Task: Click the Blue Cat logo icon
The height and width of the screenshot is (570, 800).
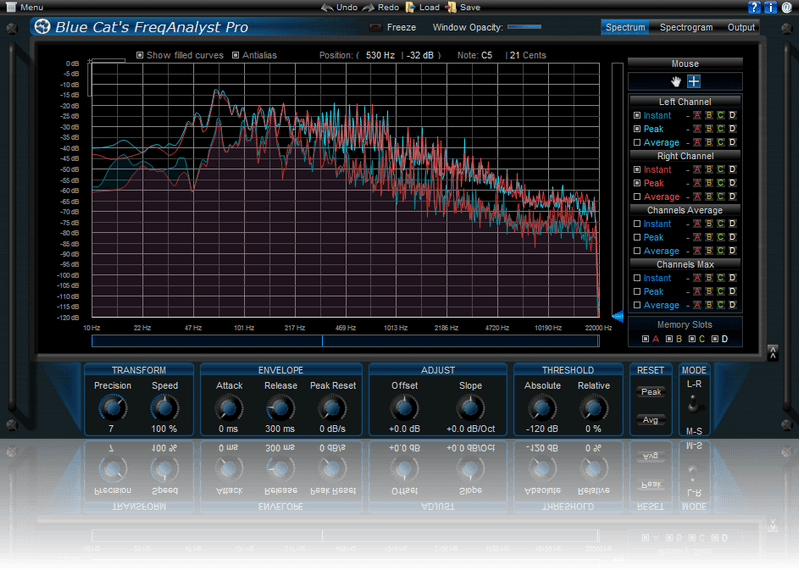Action: point(42,27)
